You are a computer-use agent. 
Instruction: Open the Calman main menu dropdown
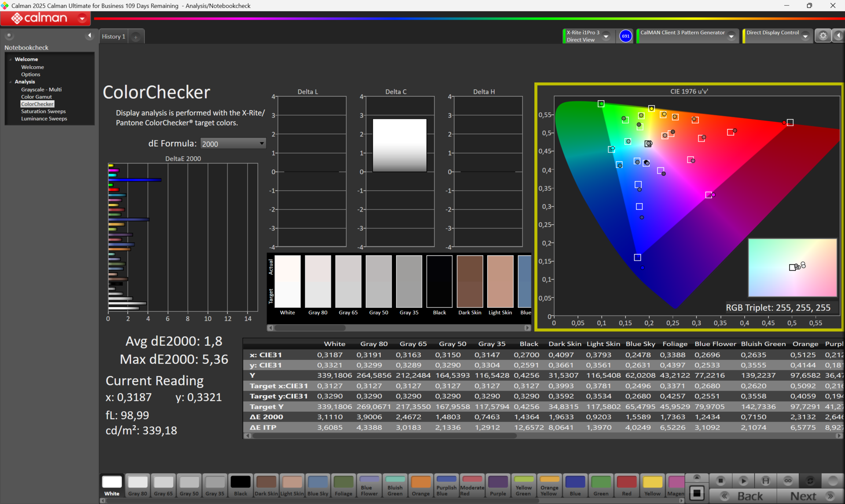[82, 18]
